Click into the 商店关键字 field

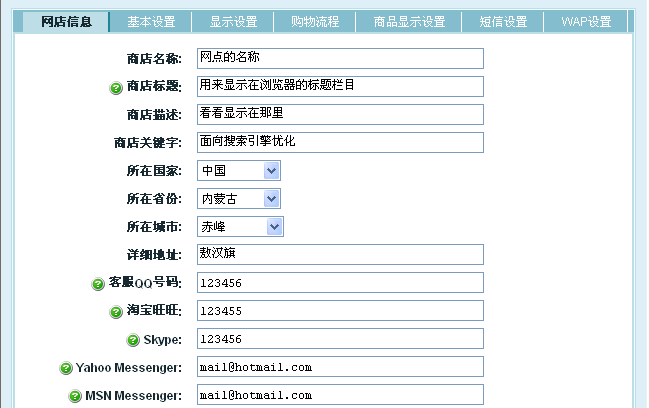pos(339,142)
